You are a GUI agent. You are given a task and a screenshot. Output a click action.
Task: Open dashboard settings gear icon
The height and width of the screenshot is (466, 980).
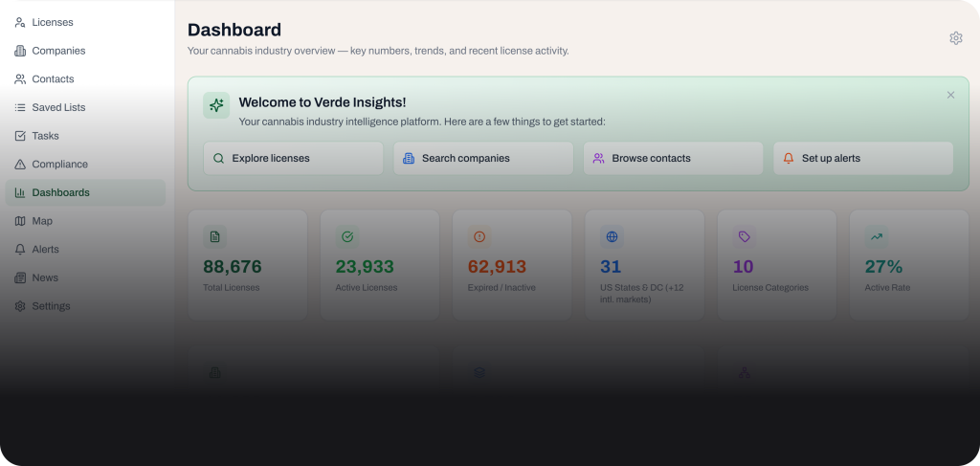coord(956,38)
